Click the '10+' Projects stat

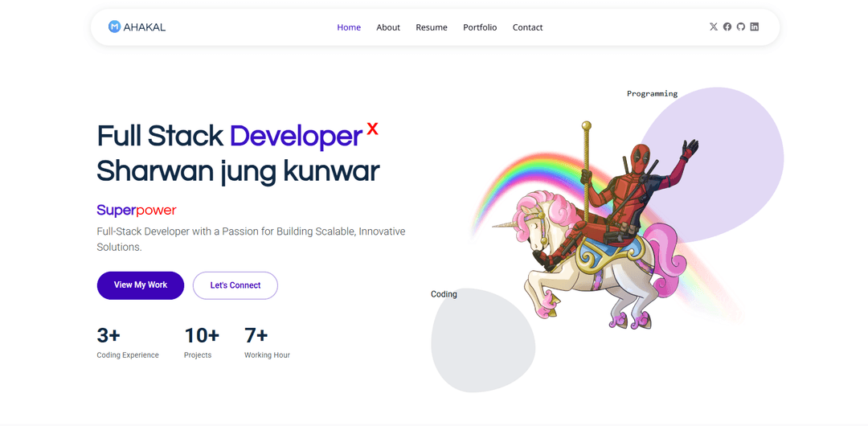tap(202, 336)
